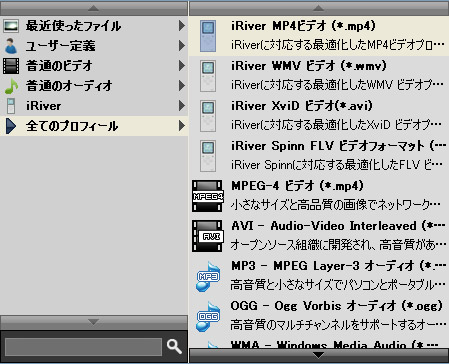449x364 pixels.
Task: Click description iRiverに対応する最適化したMP4ビデオプロ…
Action: [338, 45]
